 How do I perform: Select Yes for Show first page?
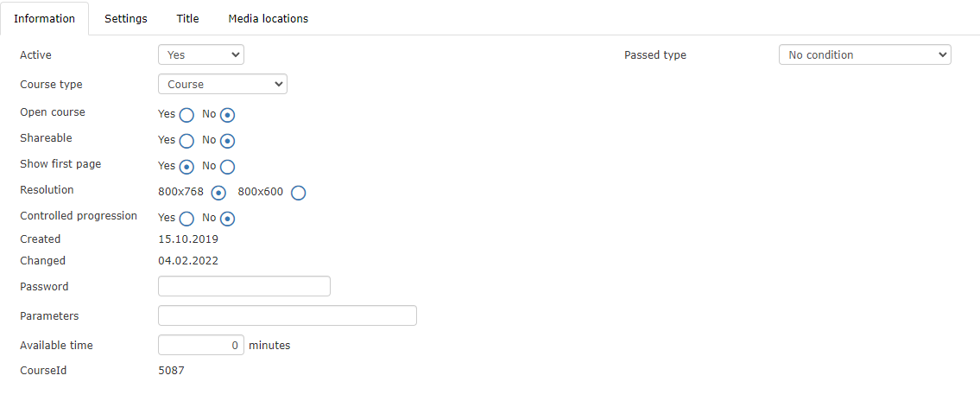pyautogui.click(x=187, y=167)
